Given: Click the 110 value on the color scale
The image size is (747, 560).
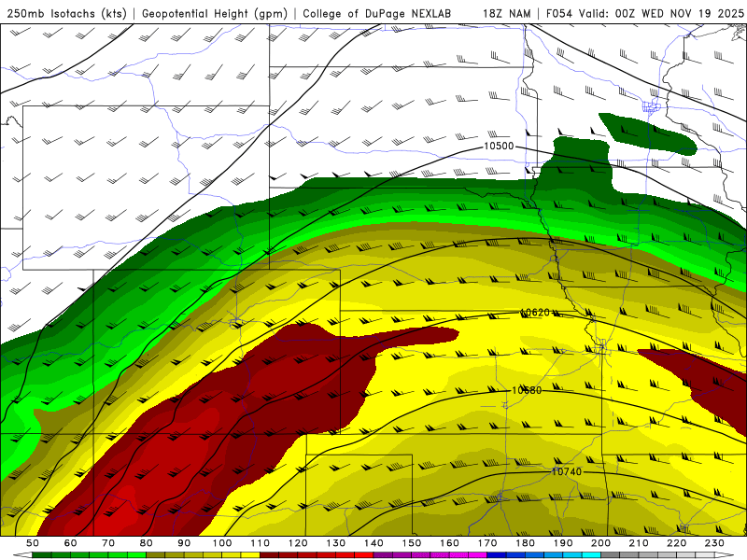Looking at the screenshot, I should [x=261, y=543].
